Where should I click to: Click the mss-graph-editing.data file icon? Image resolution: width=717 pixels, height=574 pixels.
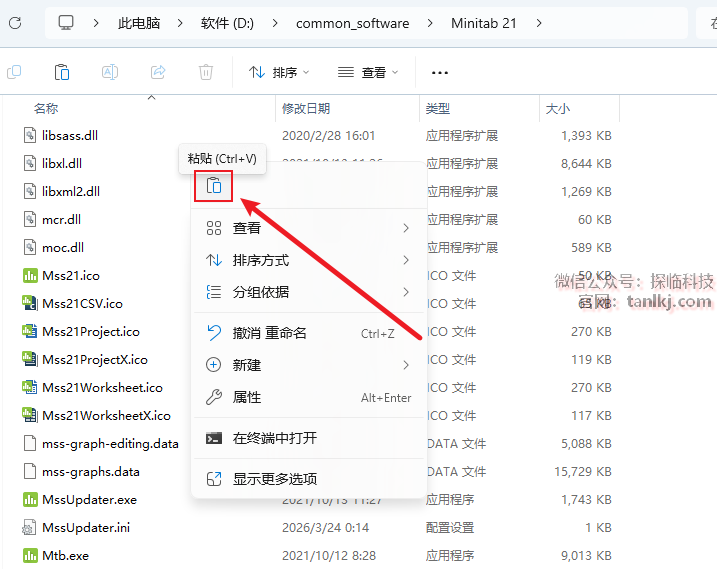[30, 443]
